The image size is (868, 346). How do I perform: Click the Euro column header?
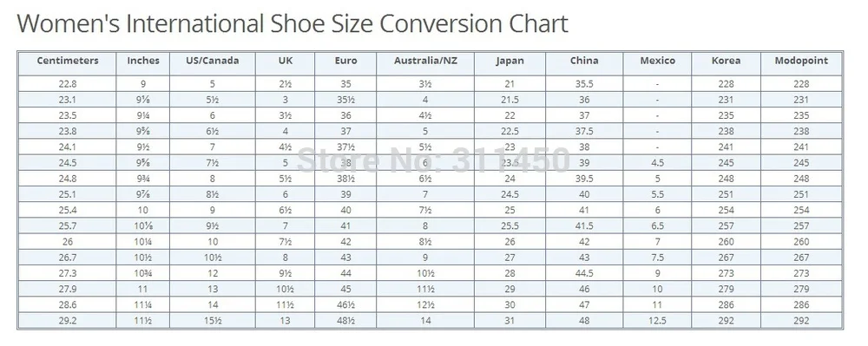pos(345,61)
